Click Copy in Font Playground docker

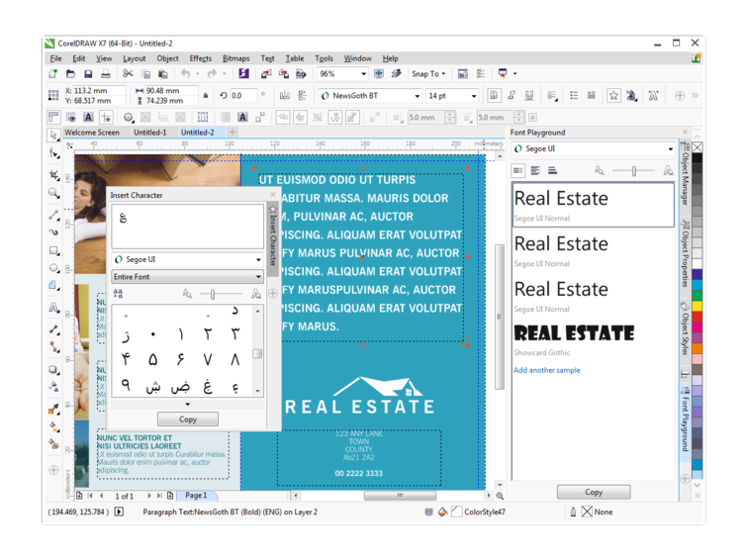[594, 493]
